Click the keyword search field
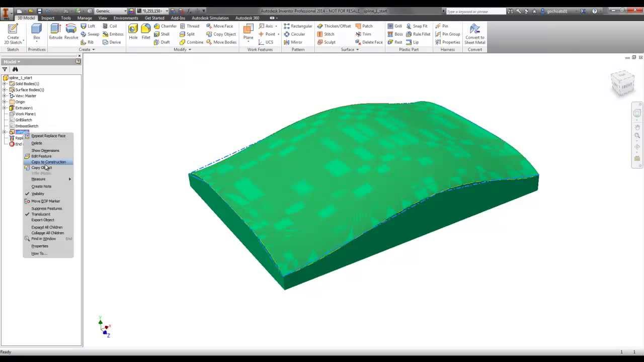 click(x=475, y=11)
